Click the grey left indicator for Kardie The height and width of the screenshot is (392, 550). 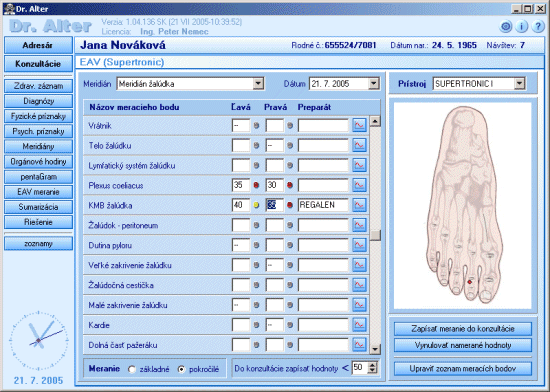point(256,325)
